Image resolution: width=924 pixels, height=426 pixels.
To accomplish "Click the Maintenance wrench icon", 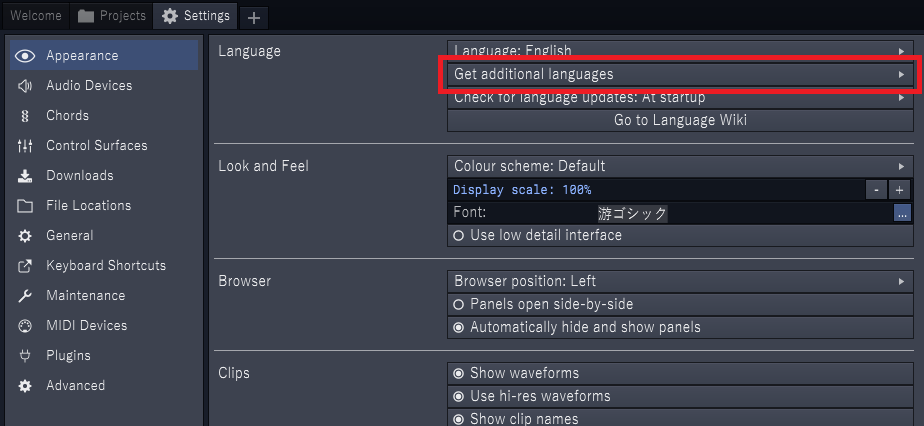I will click(x=25, y=296).
